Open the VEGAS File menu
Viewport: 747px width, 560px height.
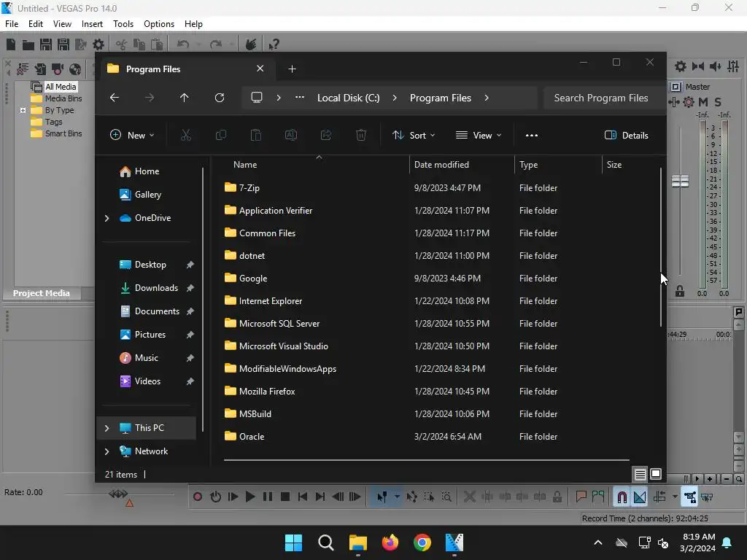tap(12, 24)
